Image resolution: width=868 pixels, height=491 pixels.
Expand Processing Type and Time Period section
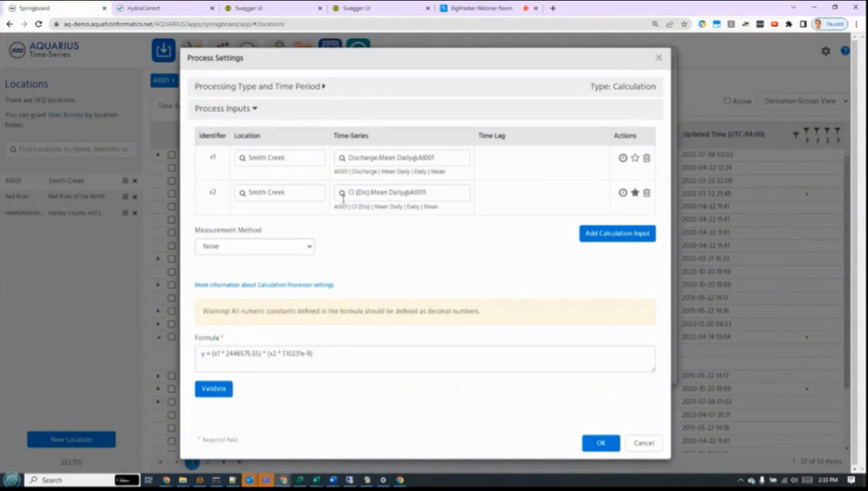pyautogui.click(x=260, y=86)
